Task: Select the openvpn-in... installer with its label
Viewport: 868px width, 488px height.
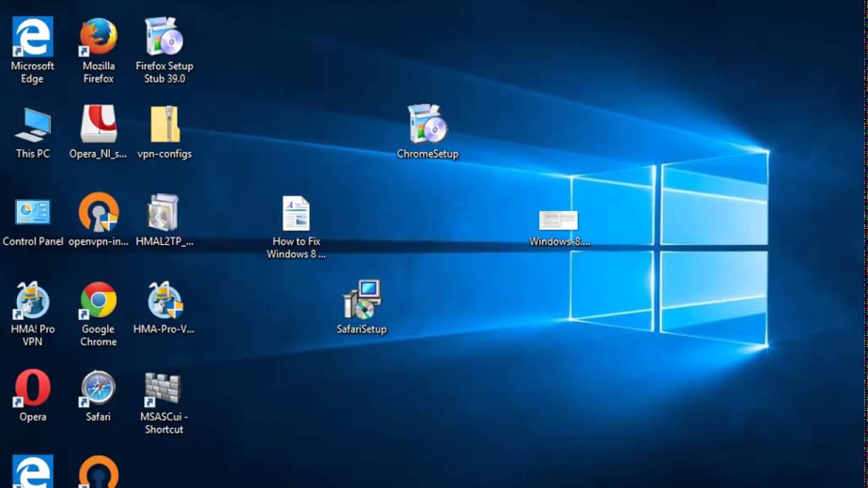Action: [98, 220]
